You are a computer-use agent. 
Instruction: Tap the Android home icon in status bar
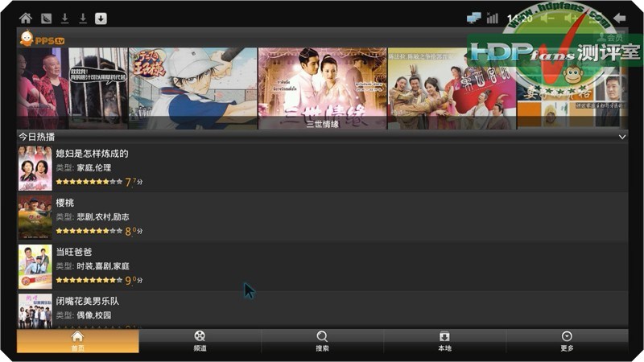tap(26, 18)
